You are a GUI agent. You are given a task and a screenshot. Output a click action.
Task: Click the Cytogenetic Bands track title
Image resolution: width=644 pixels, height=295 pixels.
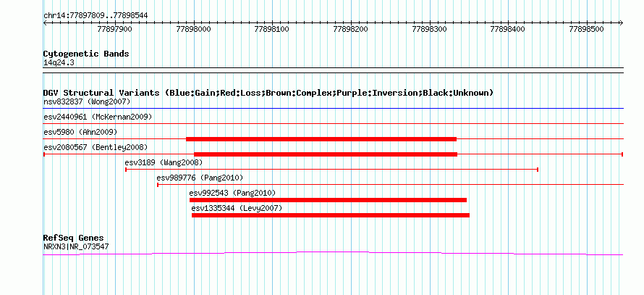pos(86,54)
